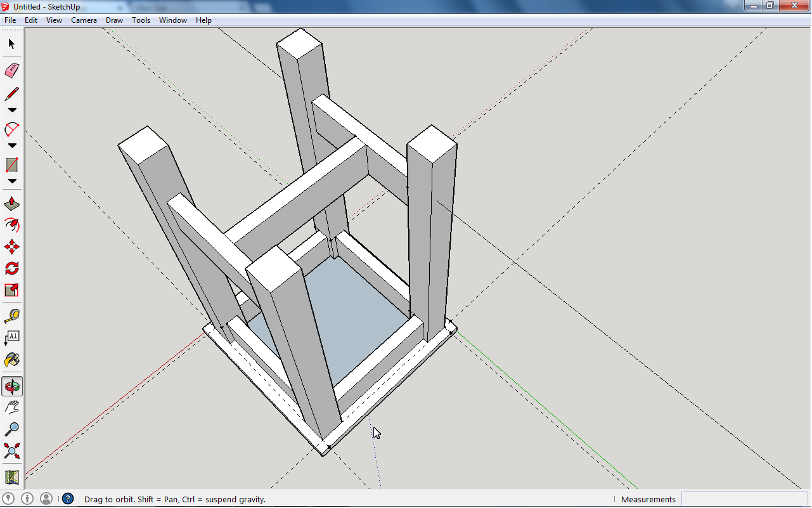This screenshot has width=812, height=508.
Task: Select the Follow Me tool
Action: click(x=11, y=225)
